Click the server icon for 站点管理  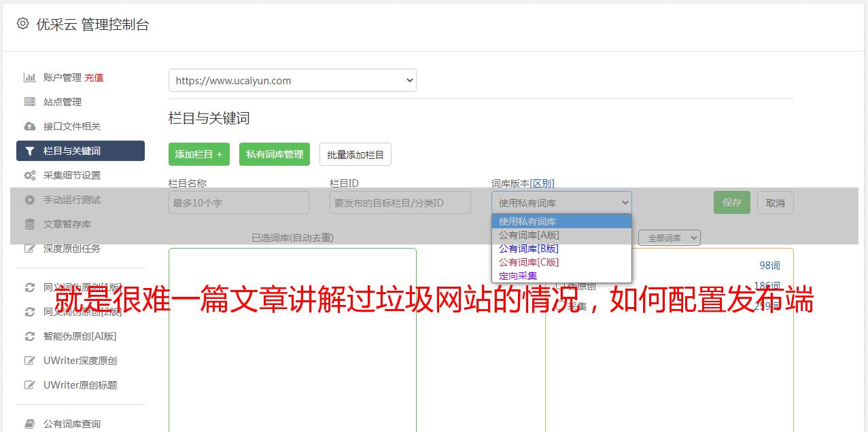click(29, 102)
